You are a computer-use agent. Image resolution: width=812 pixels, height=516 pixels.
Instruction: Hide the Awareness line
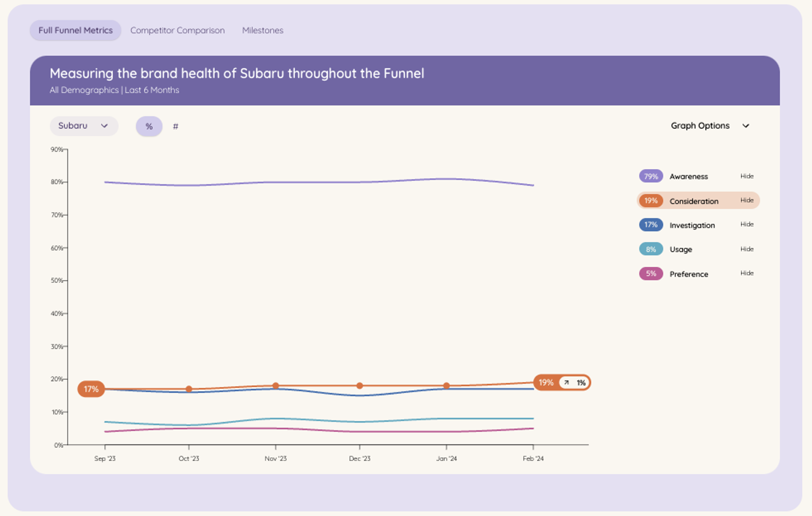coord(747,176)
